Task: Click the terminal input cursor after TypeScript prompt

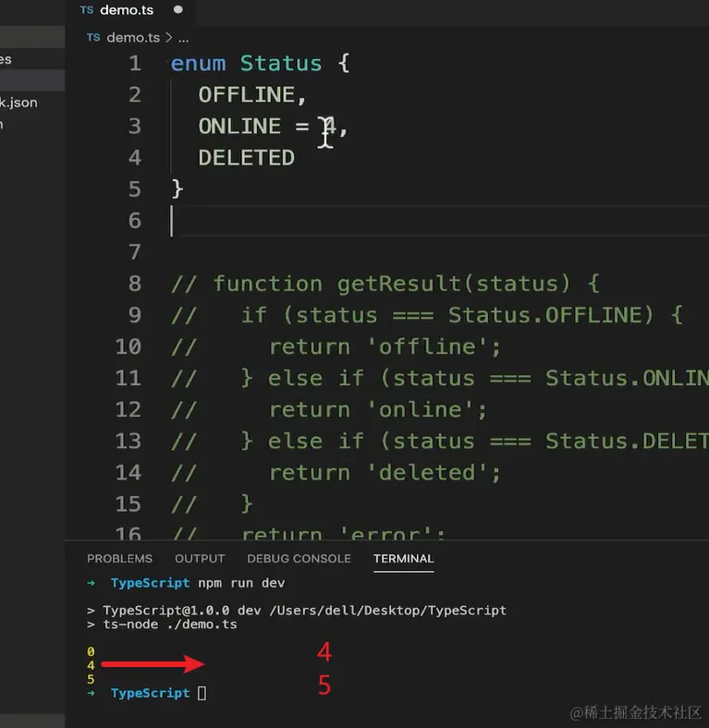Action: click(x=202, y=693)
